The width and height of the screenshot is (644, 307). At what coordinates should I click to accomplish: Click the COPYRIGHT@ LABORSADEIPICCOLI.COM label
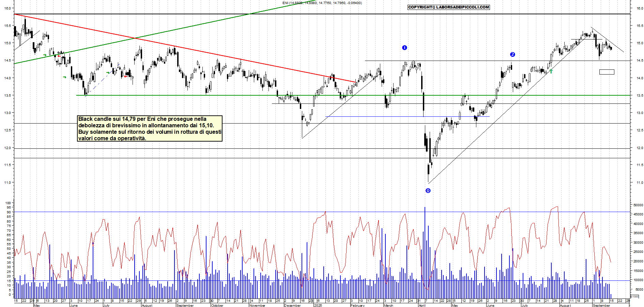tap(449, 7)
